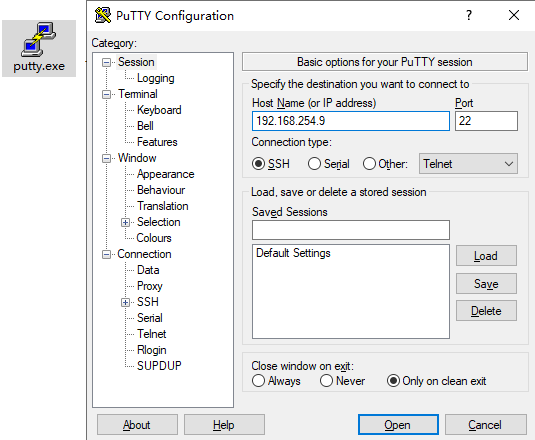Click the question mark help icon
535x440 pixels.
tap(469, 15)
